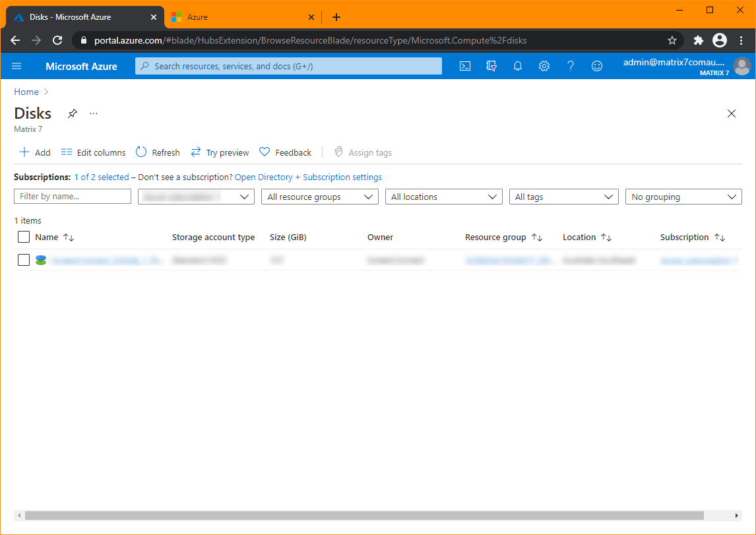Sort by Location column arrows
The width and height of the screenshot is (756, 535).
click(606, 237)
